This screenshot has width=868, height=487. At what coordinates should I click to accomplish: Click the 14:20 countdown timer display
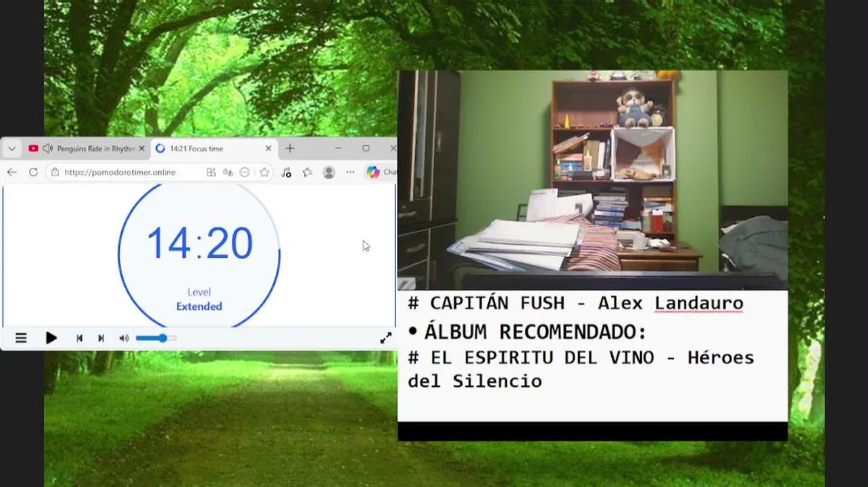199,243
